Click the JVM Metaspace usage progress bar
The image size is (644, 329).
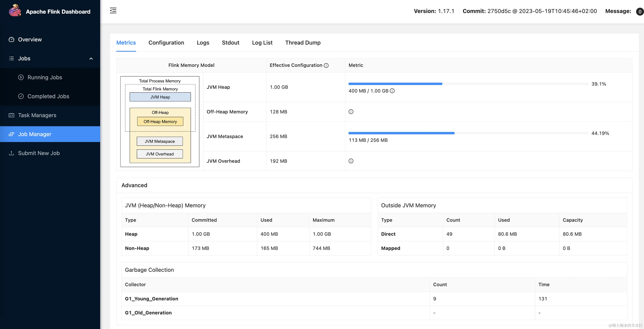pos(468,133)
